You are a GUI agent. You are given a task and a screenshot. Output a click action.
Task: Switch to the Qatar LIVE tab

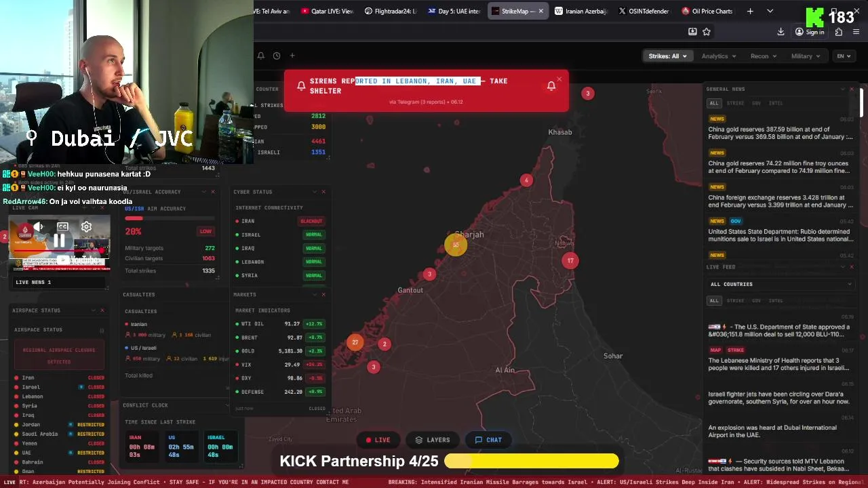point(327,11)
